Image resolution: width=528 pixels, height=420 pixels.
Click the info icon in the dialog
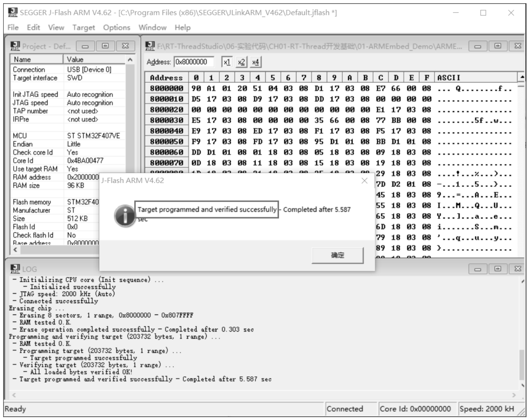[124, 215]
